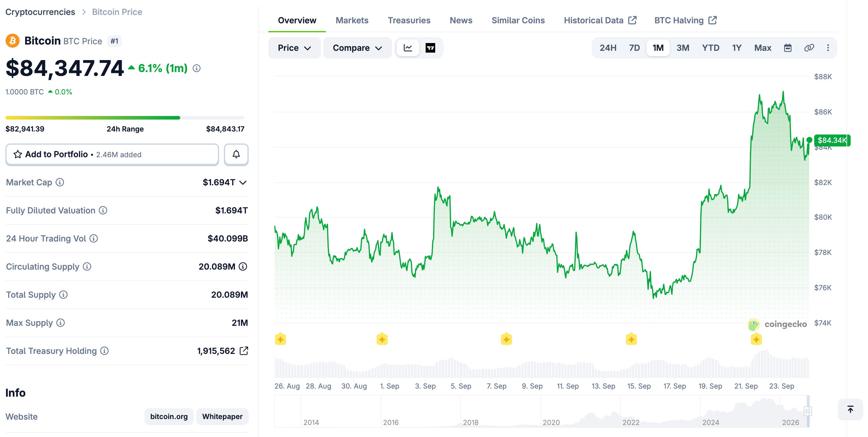Switch to the Markets tab

(352, 20)
